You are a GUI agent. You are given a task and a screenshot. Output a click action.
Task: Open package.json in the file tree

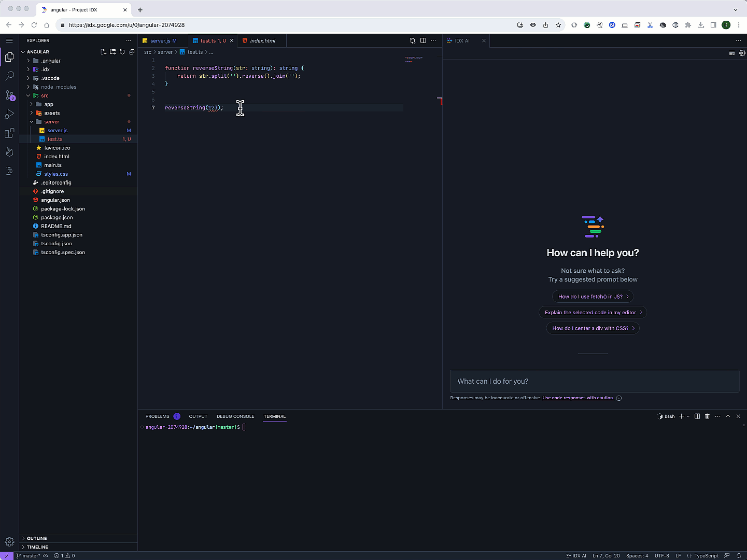pyautogui.click(x=57, y=218)
